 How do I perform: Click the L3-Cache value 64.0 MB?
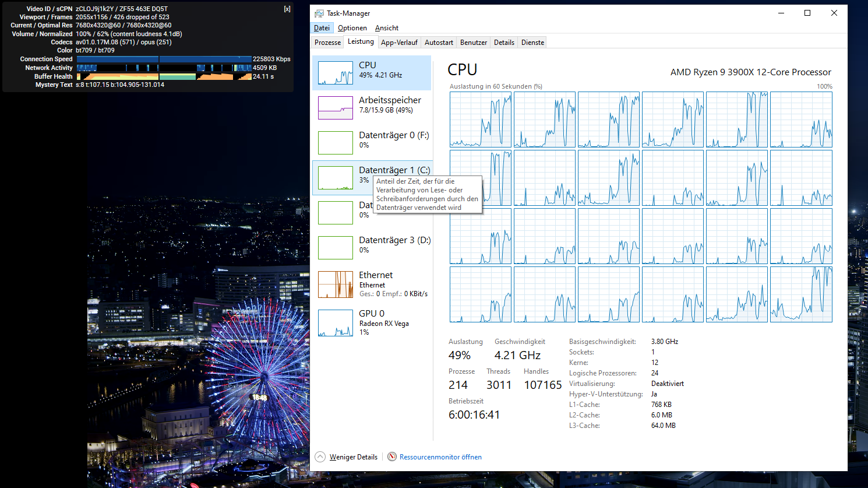[x=664, y=426]
